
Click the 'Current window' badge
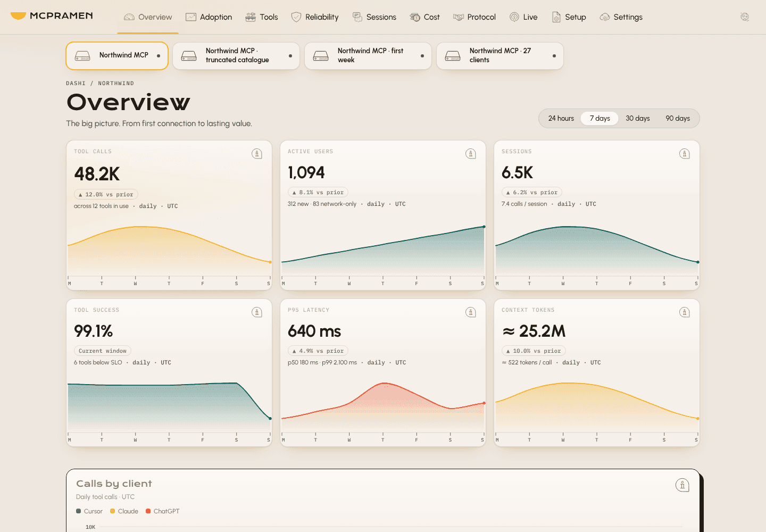[x=103, y=351]
